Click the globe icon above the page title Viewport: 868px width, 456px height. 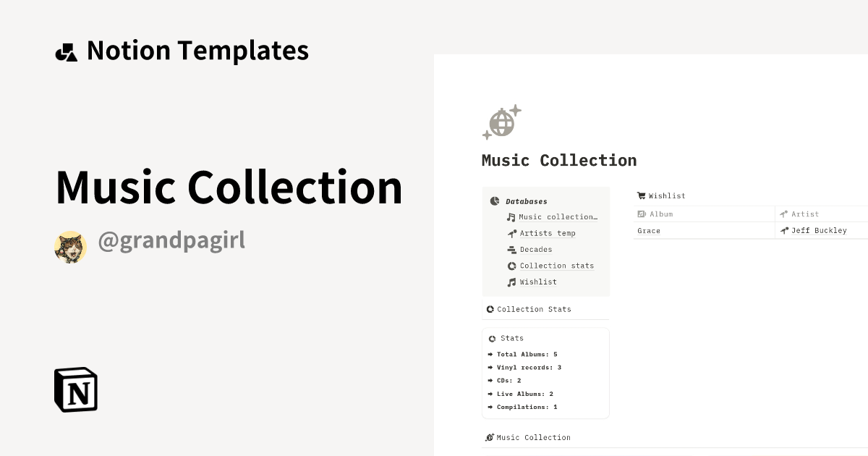[501, 122]
